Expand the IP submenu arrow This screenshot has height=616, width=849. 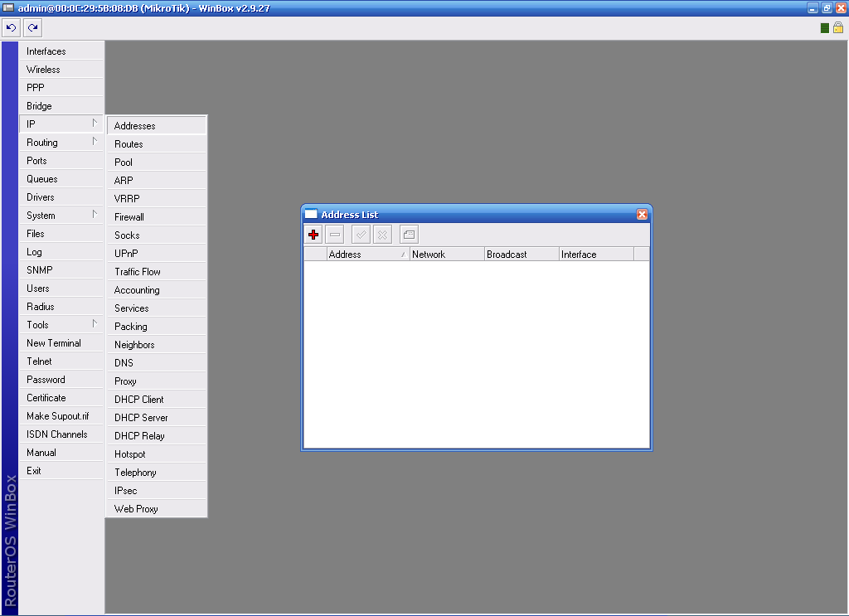click(95, 124)
